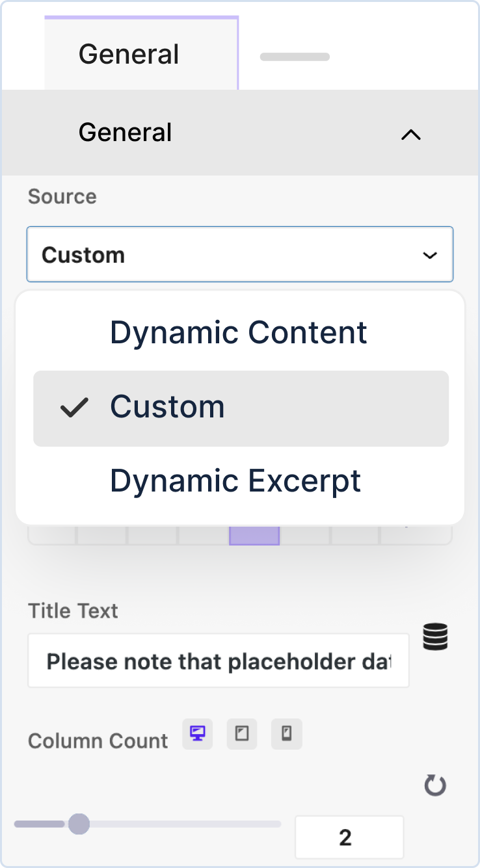Collapse the General section chevron
480x868 pixels.
click(411, 135)
